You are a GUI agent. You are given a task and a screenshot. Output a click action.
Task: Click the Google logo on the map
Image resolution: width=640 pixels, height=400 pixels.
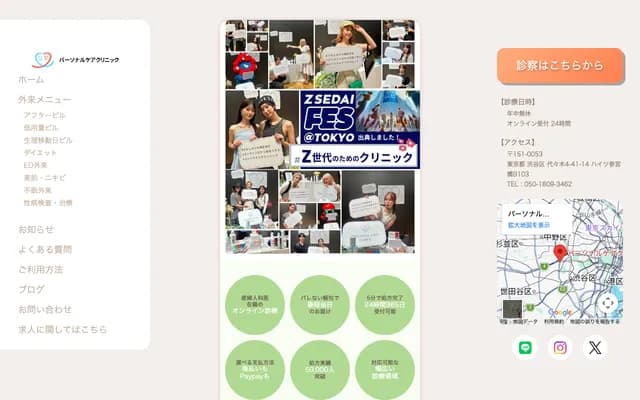click(560, 313)
